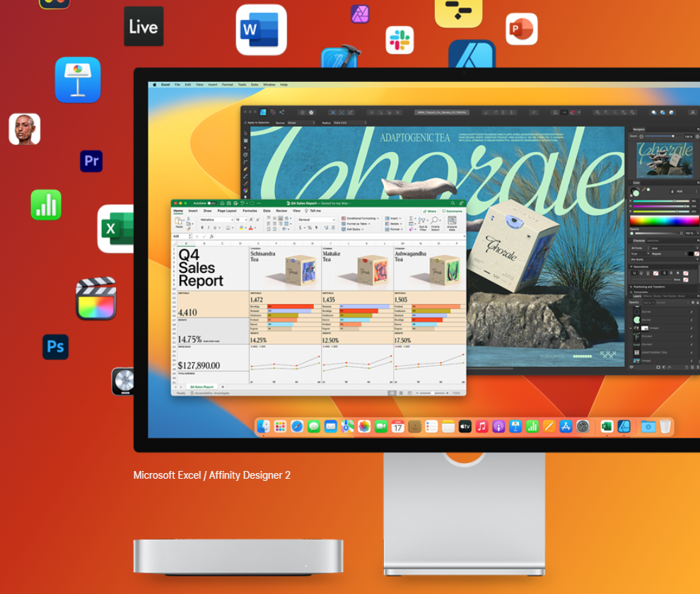Viewport: 700px width, 594px height.
Task: Open the Helvetica font dropdown in Excel
Action: tap(216, 220)
